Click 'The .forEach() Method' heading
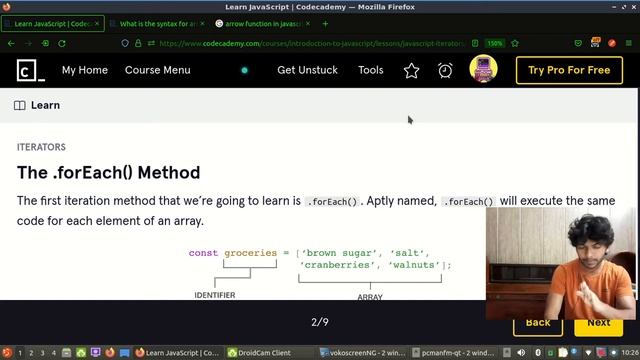The image size is (640, 360). click(109, 173)
